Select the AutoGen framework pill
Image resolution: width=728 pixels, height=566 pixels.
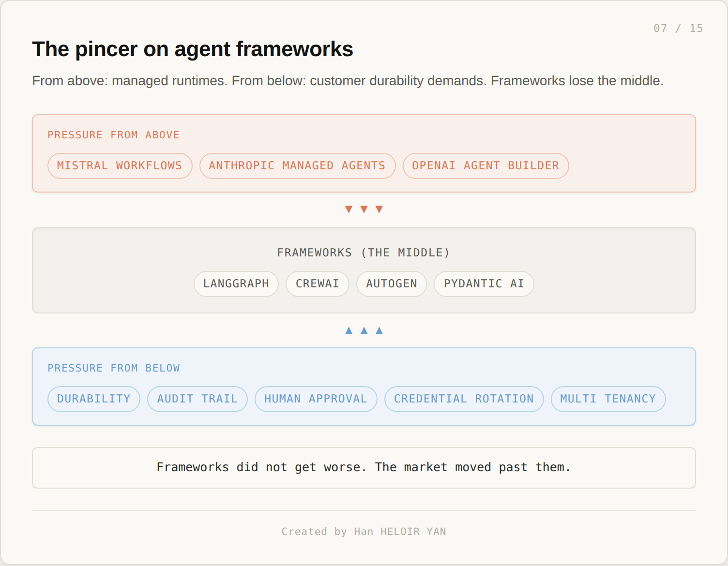click(392, 284)
